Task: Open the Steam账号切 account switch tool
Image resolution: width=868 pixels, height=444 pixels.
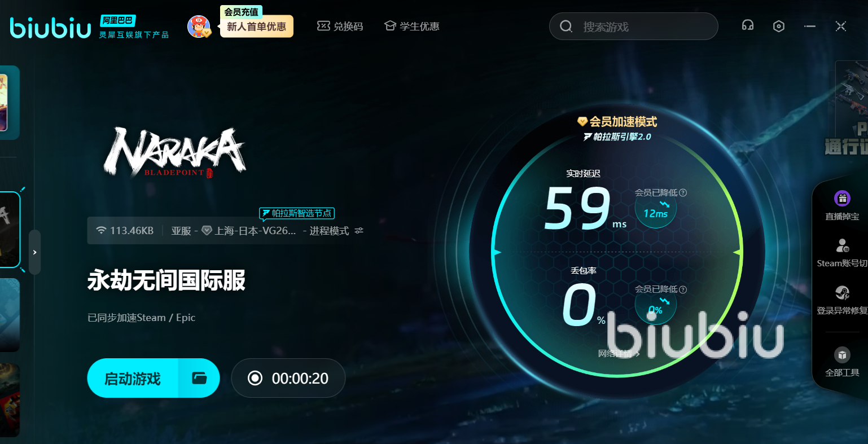Action: (x=842, y=252)
